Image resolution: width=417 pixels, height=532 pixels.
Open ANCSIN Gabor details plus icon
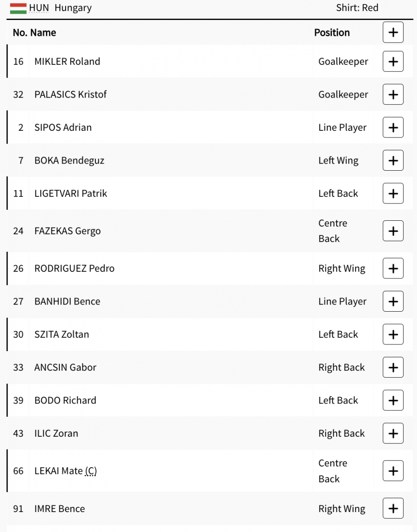(393, 368)
